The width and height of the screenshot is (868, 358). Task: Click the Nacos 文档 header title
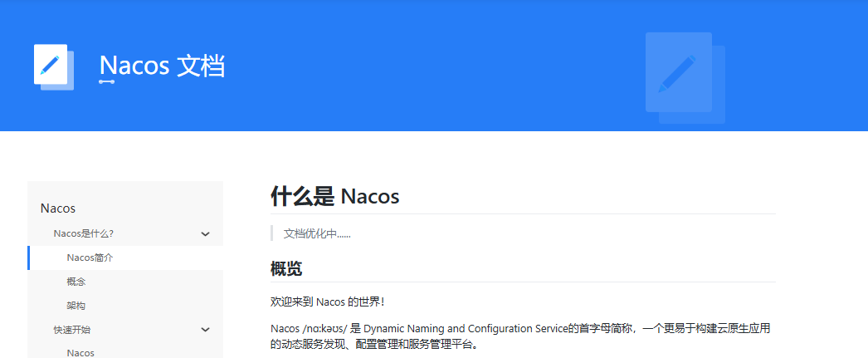(x=162, y=66)
